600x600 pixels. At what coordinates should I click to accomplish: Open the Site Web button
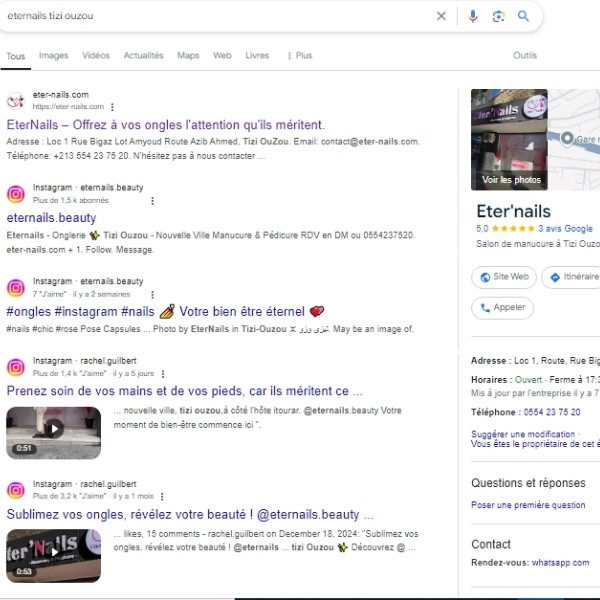(x=503, y=277)
